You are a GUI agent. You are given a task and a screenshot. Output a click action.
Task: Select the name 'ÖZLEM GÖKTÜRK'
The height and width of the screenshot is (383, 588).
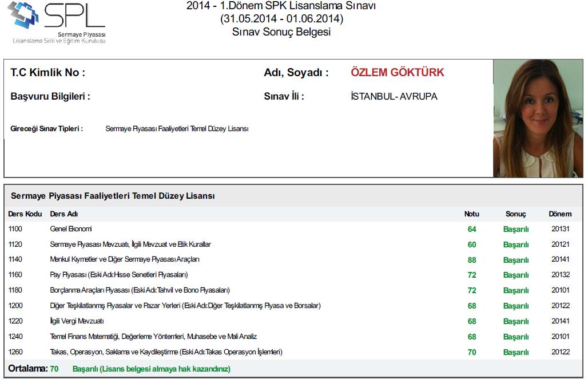click(398, 72)
